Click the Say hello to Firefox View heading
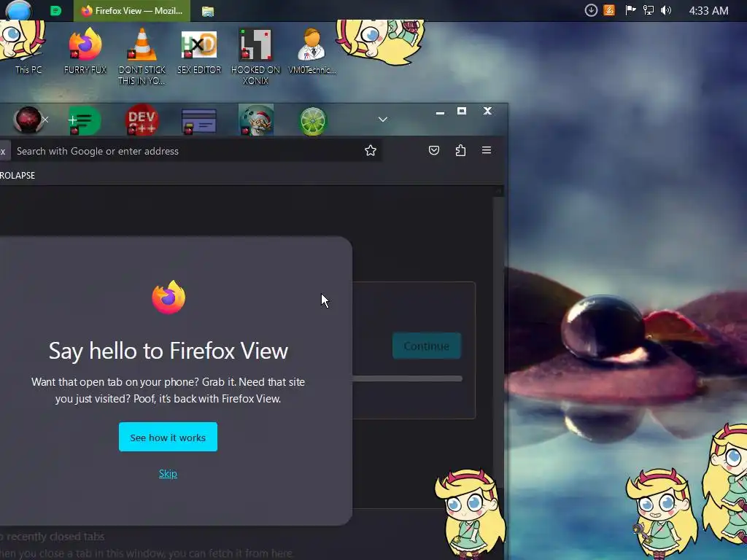 pos(169,351)
